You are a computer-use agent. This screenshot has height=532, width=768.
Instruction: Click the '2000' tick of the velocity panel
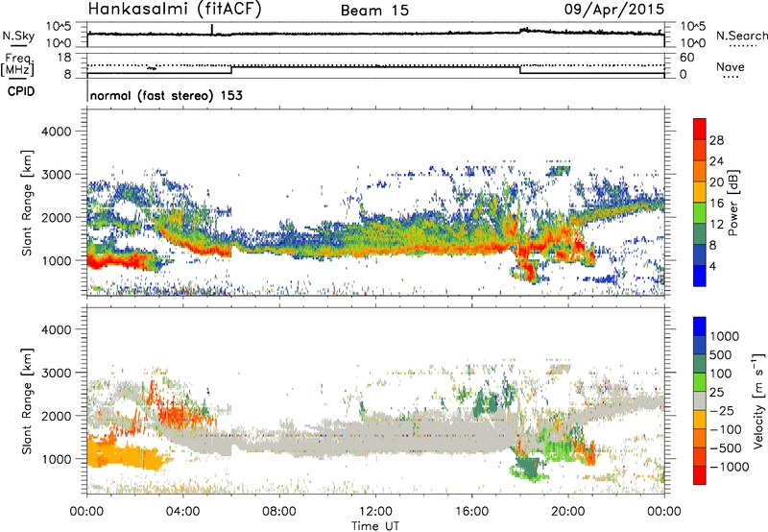click(56, 416)
